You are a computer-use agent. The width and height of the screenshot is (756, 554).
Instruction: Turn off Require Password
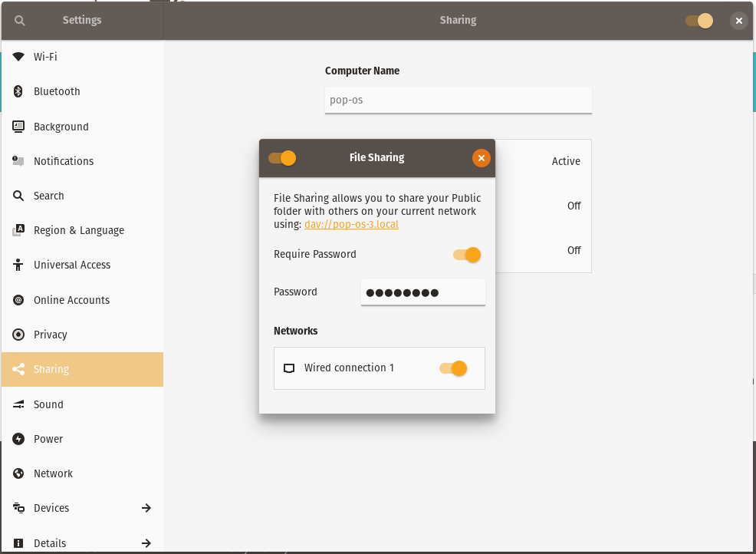465,254
